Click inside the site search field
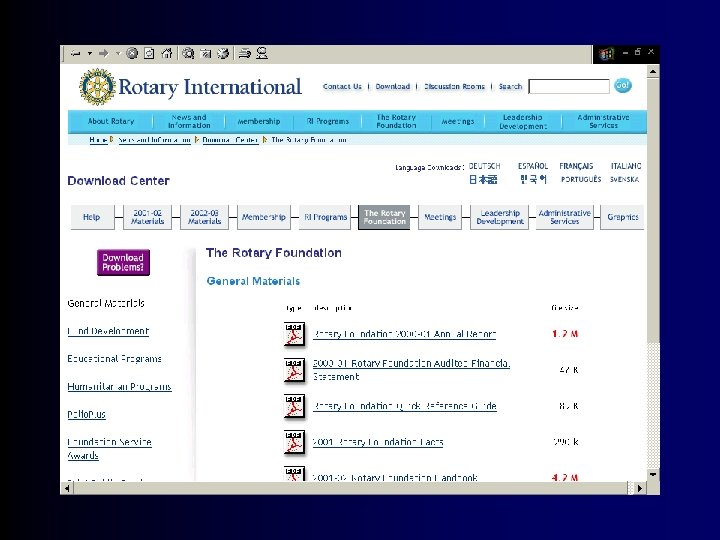The height and width of the screenshot is (540, 720). [569, 86]
